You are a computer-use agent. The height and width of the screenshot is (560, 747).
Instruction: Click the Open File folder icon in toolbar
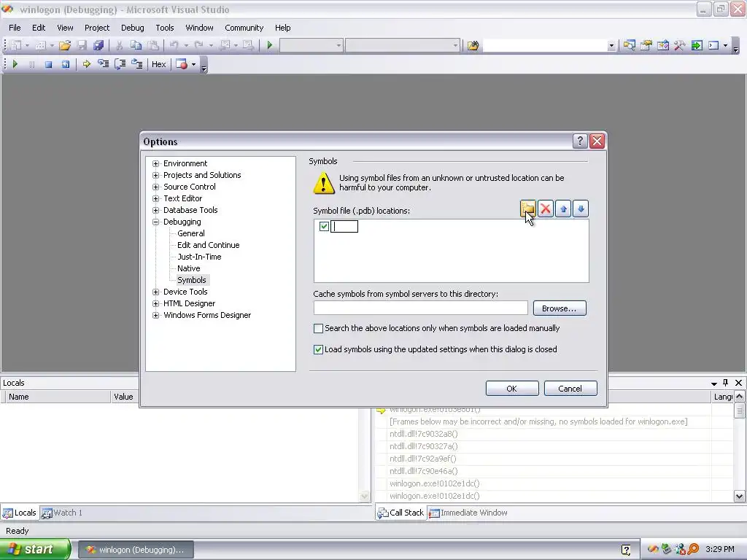click(65, 45)
